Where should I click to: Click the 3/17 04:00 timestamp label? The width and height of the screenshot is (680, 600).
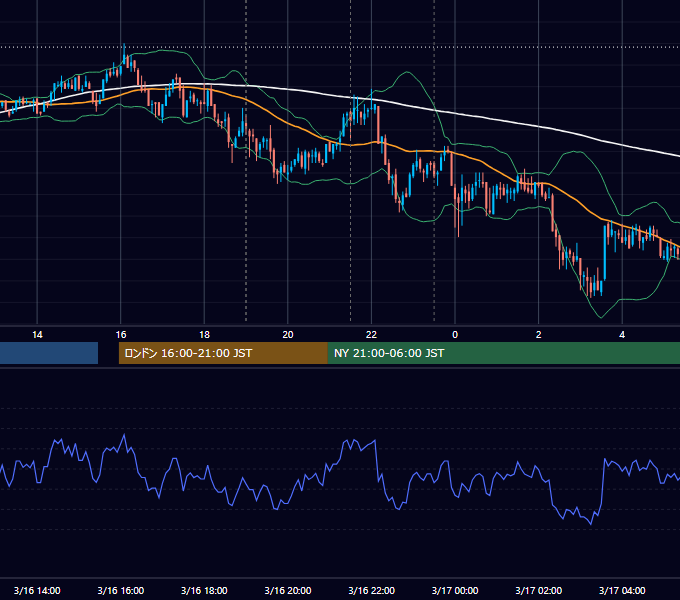point(622,590)
